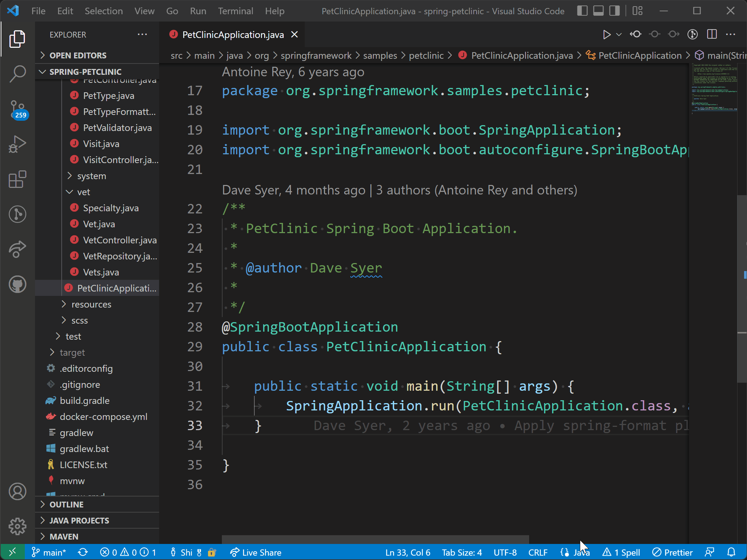Toggle the Primary Side Bar visibility
The image size is (747, 560).
pyautogui.click(x=582, y=11)
